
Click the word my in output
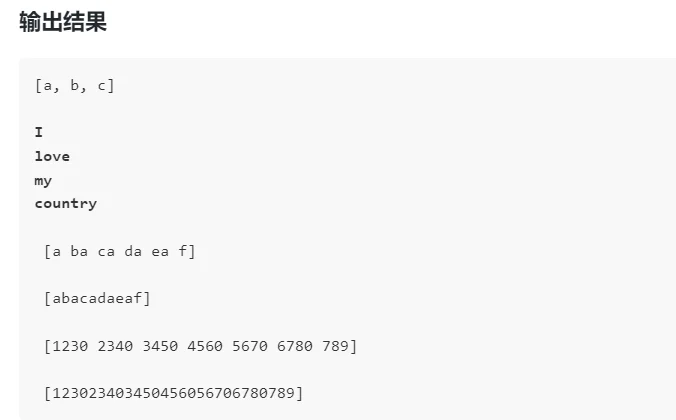[43, 181]
